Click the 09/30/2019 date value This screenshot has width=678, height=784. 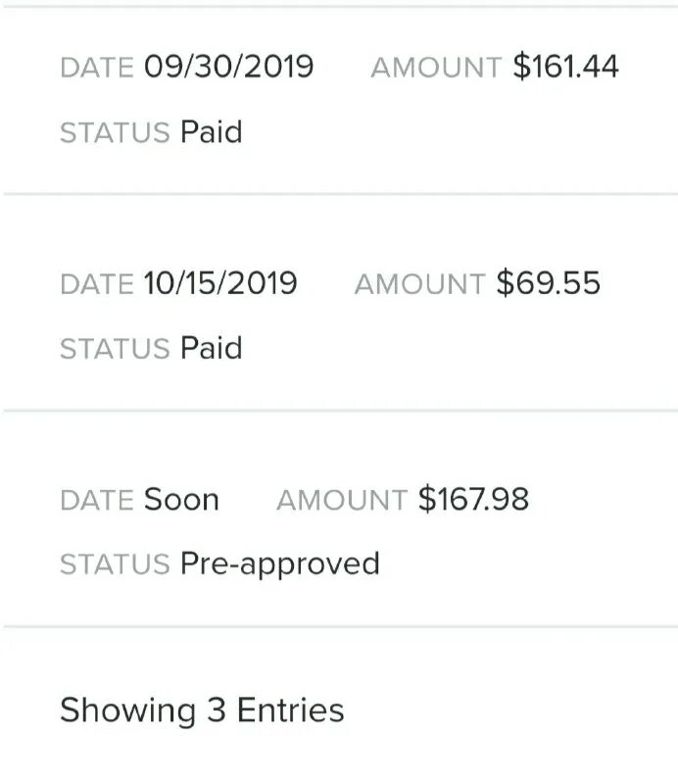click(229, 67)
